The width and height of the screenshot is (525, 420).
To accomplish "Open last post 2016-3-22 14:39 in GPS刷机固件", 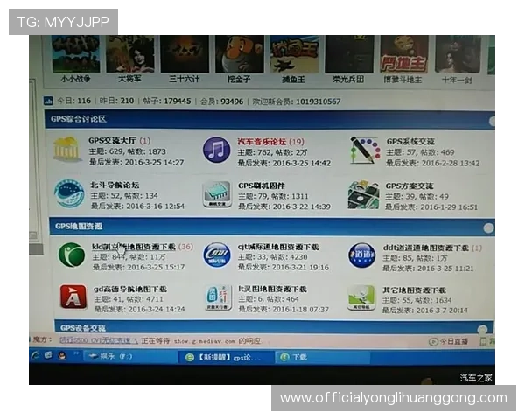I will 302,206.
